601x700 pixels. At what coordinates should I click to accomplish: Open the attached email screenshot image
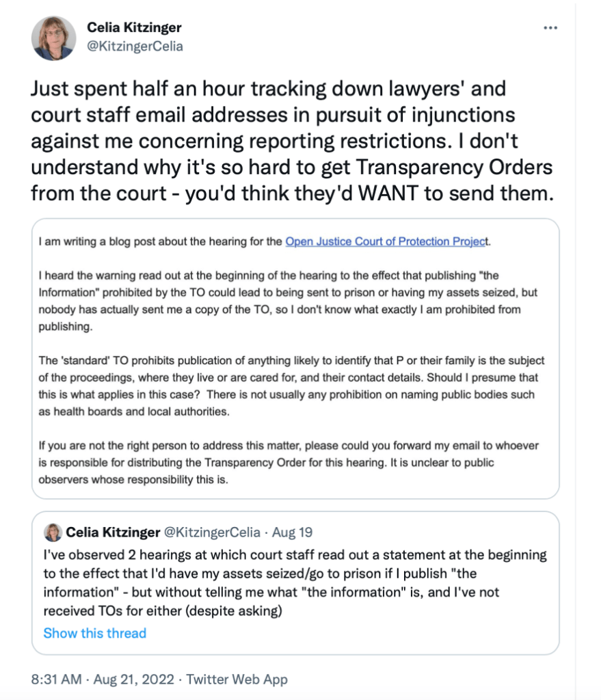click(x=295, y=359)
